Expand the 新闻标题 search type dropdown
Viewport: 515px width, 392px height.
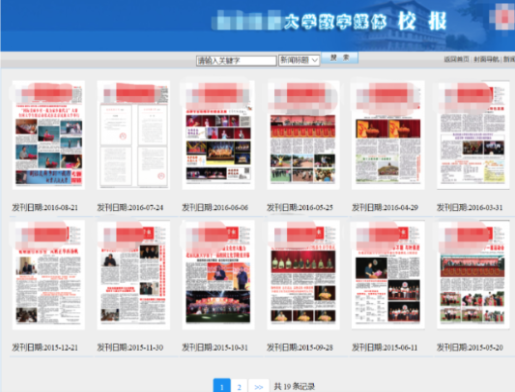299,60
